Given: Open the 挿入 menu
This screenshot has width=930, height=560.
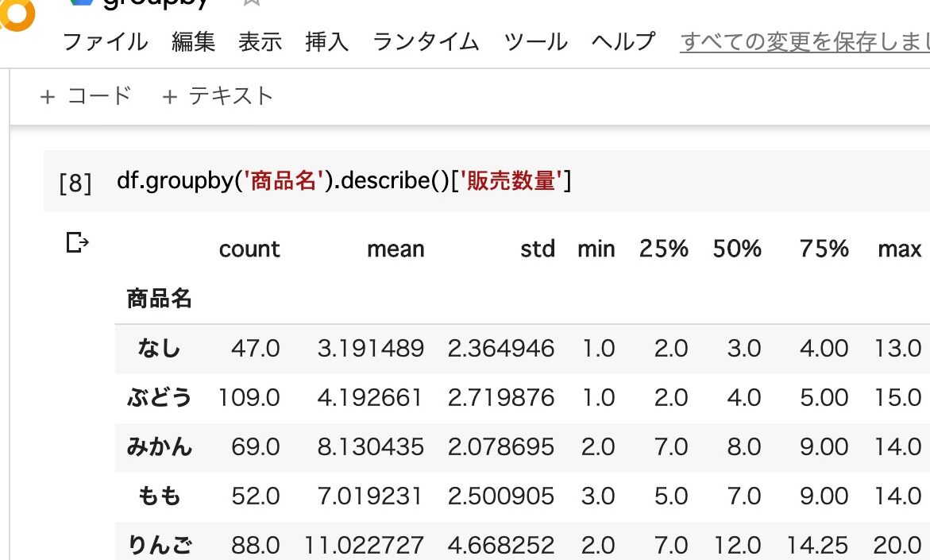Looking at the screenshot, I should click(327, 42).
